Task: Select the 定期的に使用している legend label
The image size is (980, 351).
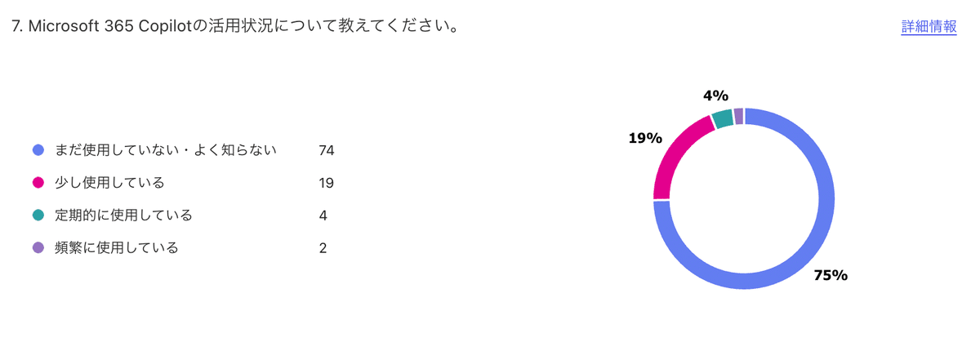Action: click(x=123, y=215)
